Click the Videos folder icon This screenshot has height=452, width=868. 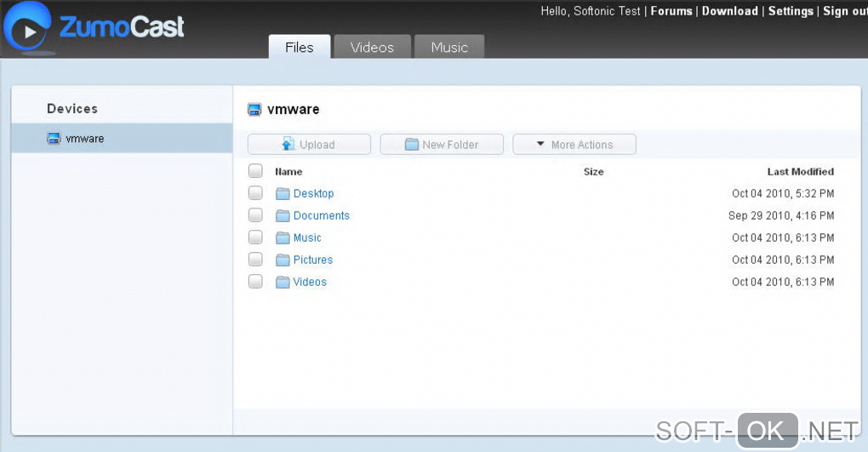tap(283, 282)
